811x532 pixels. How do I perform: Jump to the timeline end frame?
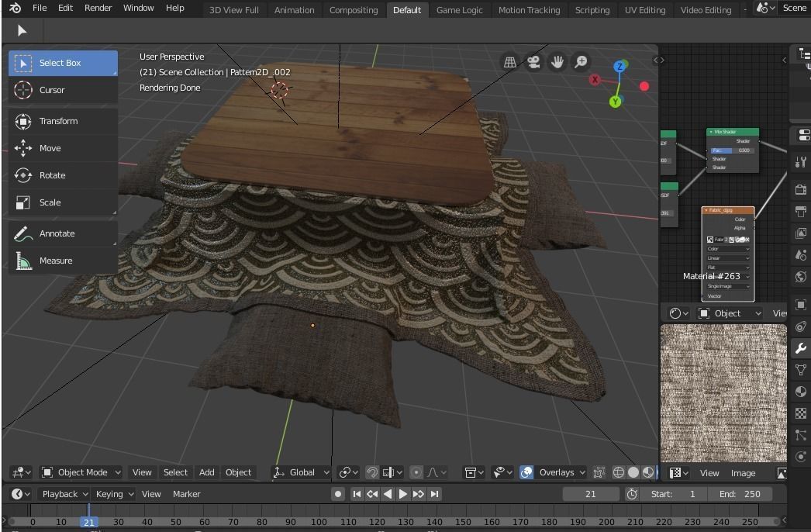pos(434,494)
